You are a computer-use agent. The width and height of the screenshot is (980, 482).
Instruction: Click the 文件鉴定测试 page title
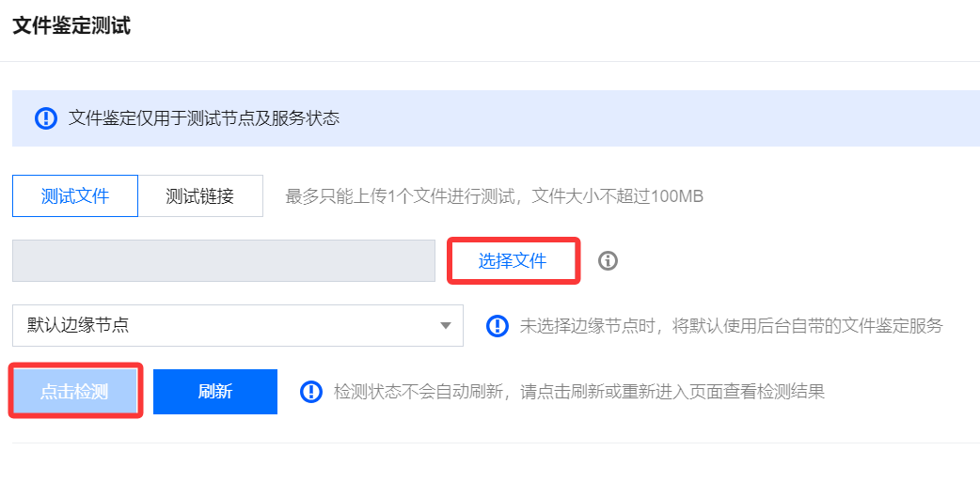click(71, 26)
